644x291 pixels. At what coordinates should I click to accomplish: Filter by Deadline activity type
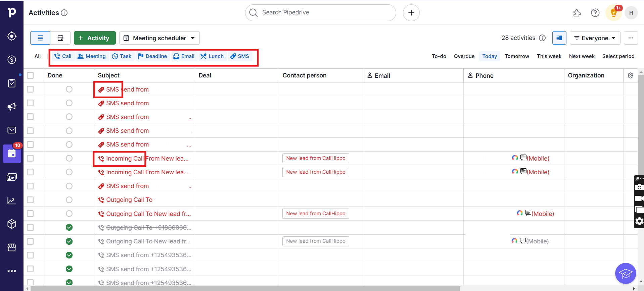152,56
